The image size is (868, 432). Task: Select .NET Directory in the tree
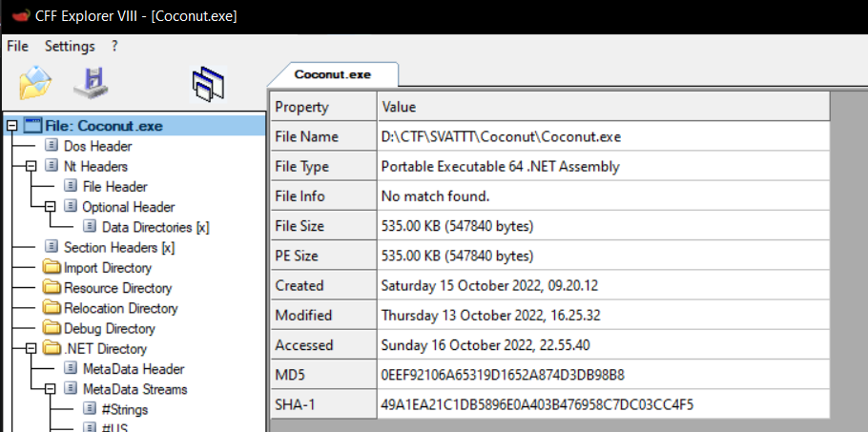coord(106,349)
